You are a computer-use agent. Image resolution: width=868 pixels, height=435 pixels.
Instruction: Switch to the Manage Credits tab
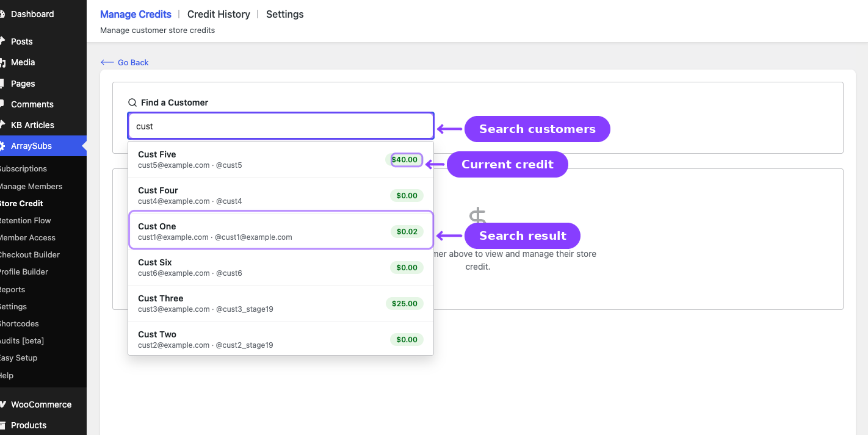[x=136, y=14]
